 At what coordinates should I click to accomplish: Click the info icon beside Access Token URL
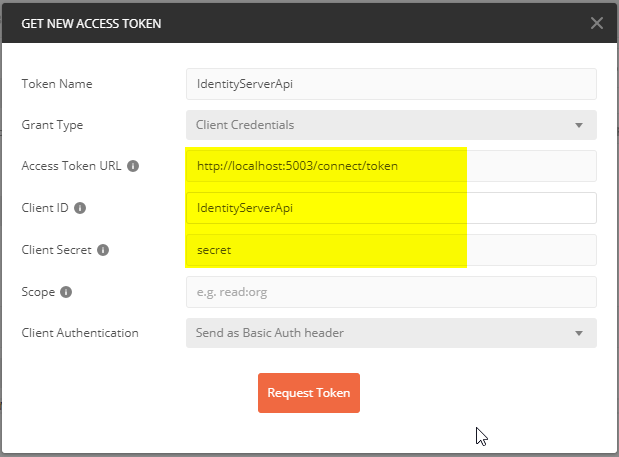pyautogui.click(x=133, y=166)
